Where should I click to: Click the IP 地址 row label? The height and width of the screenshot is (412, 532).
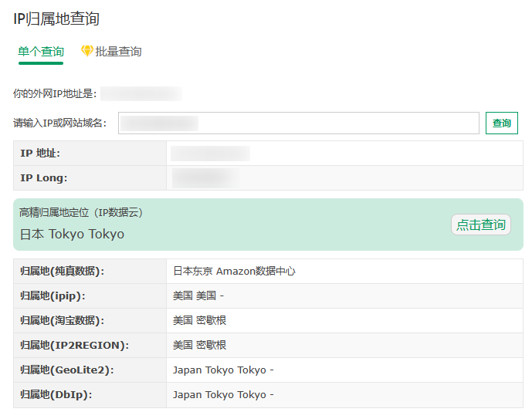click(40, 154)
